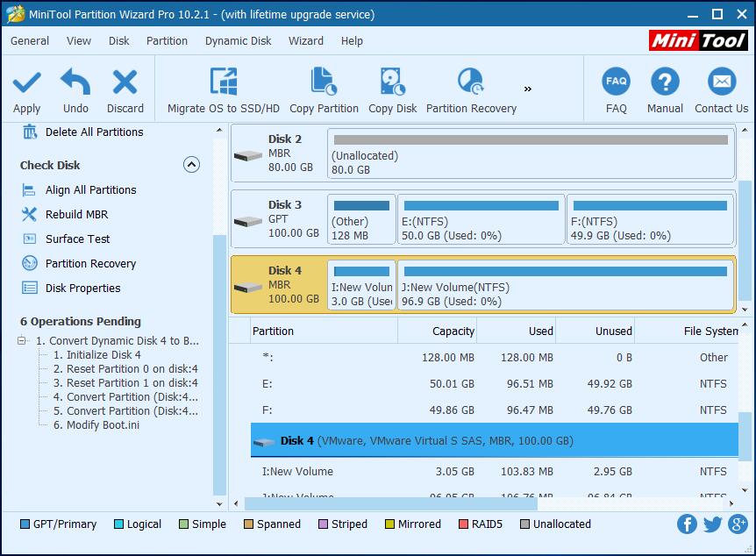Viewport: 756px width, 556px height.
Task: Click the Contact Us envelope icon
Action: (x=721, y=82)
